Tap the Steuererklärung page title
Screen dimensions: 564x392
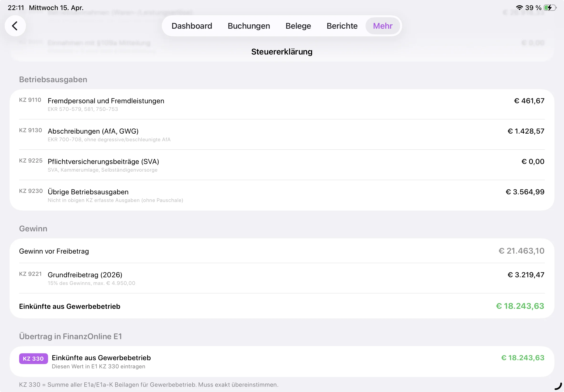(282, 52)
